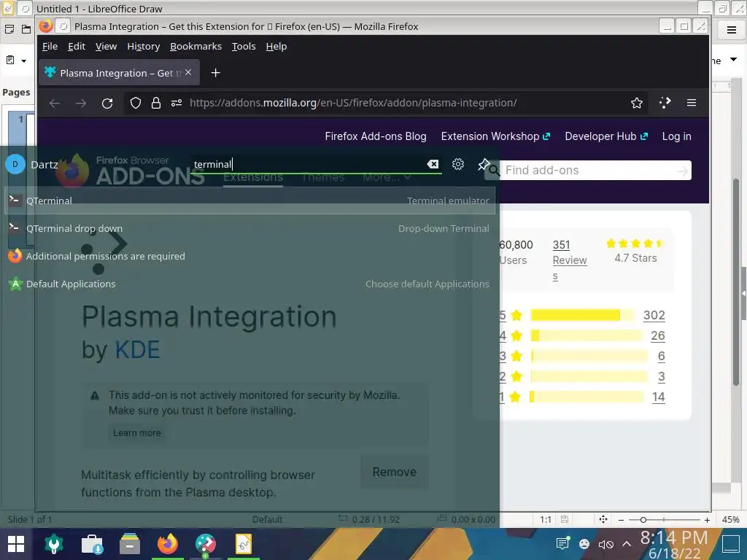The height and width of the screenshot is (560, 747).
Task: Open the site permissions icon in address bar
Action: click(x=177, y=103)
